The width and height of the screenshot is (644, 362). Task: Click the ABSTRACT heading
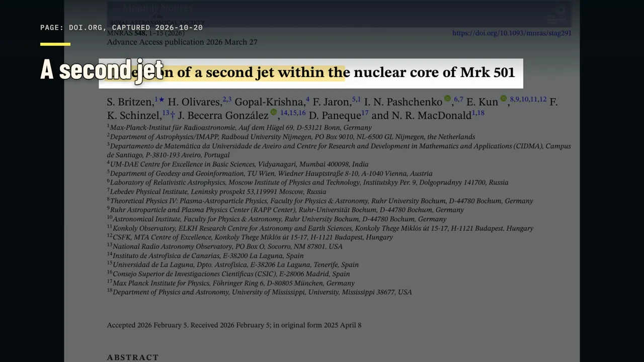tap(133, 357)
